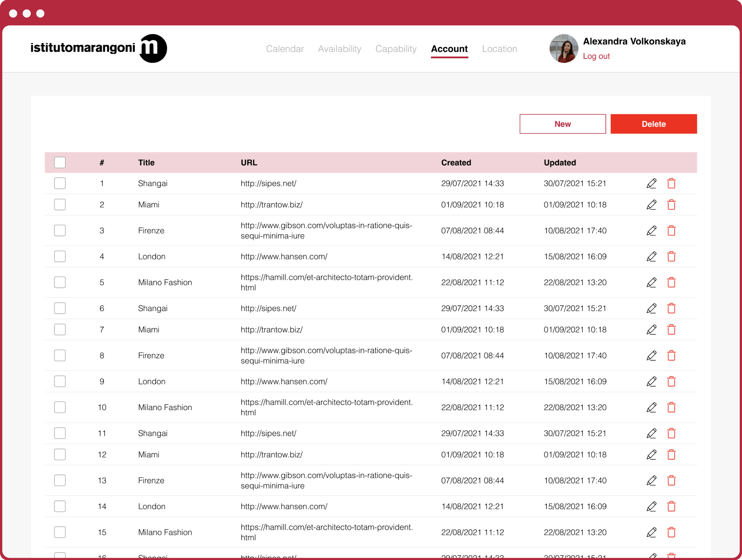Edit row 1 Shangai with pencil icon
Screen dimensions: 742x560
(651, 184)
